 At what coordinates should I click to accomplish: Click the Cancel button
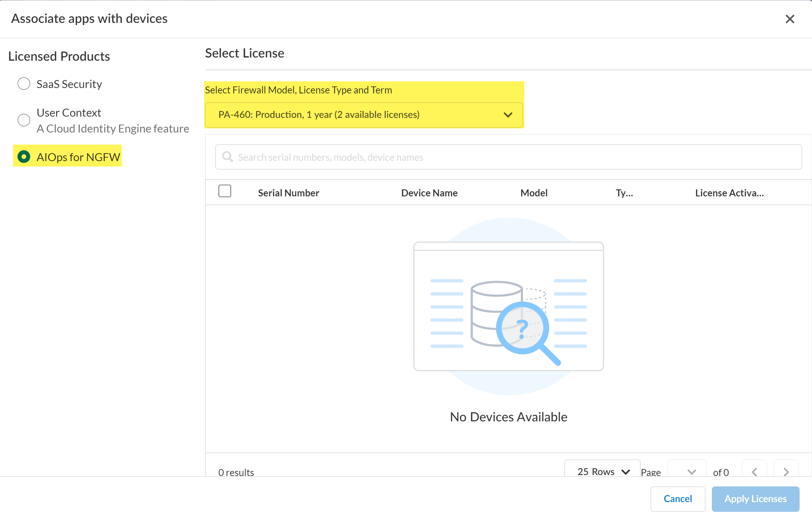677,499
